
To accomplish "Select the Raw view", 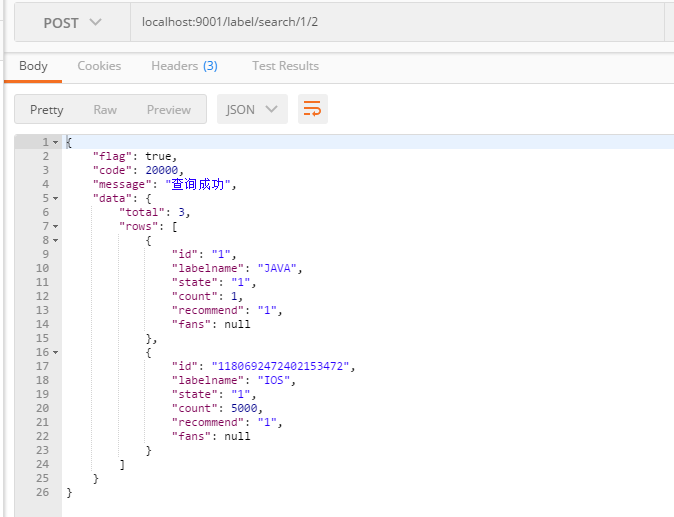I will pyautogui.click(x=105, y=110).
